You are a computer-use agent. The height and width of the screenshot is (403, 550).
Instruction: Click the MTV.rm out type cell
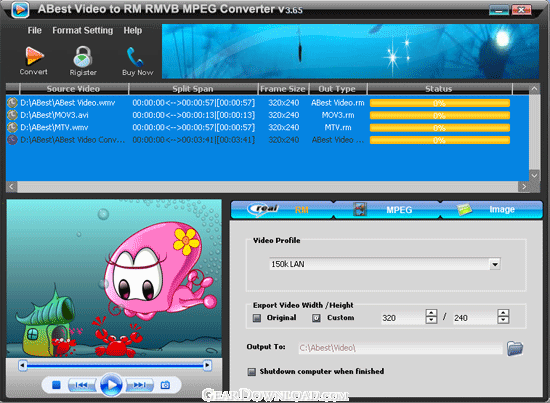pos(338,127)
